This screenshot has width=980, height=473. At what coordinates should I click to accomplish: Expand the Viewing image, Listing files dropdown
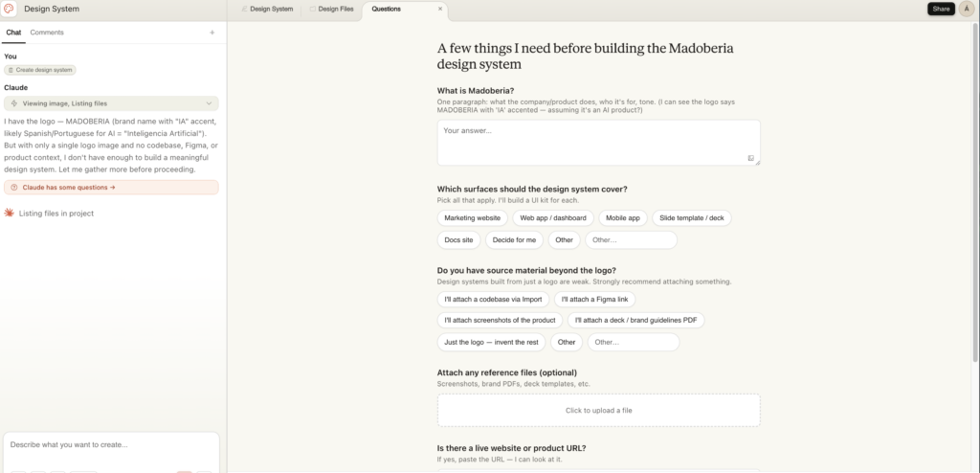pos(209,103)
